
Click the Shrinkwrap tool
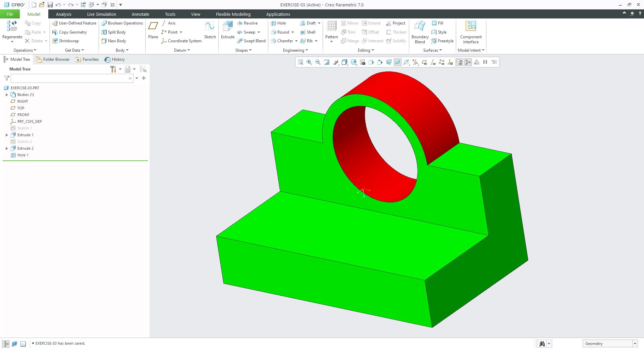(x=65, y=41)
